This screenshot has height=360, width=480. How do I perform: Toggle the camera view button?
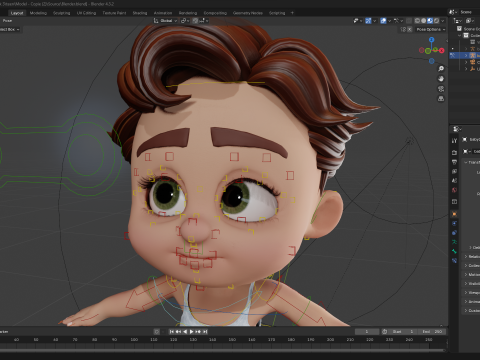coord(441,89)
